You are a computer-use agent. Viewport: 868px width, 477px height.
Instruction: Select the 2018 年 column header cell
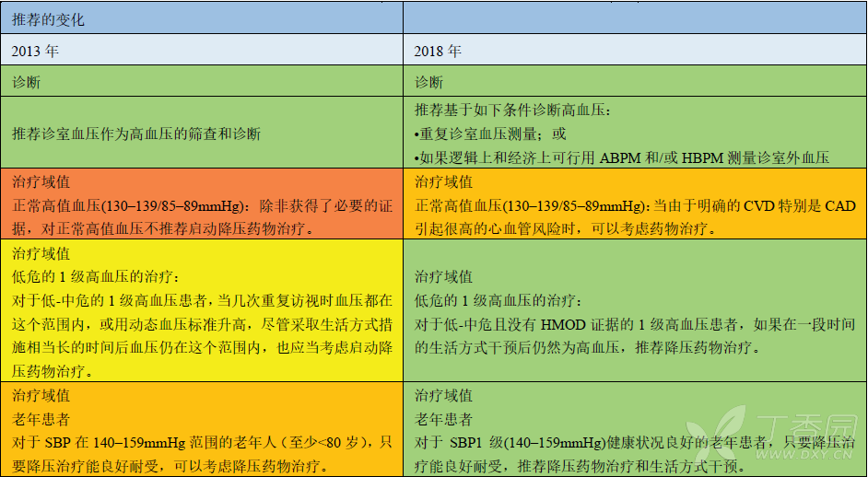(634, 51)
